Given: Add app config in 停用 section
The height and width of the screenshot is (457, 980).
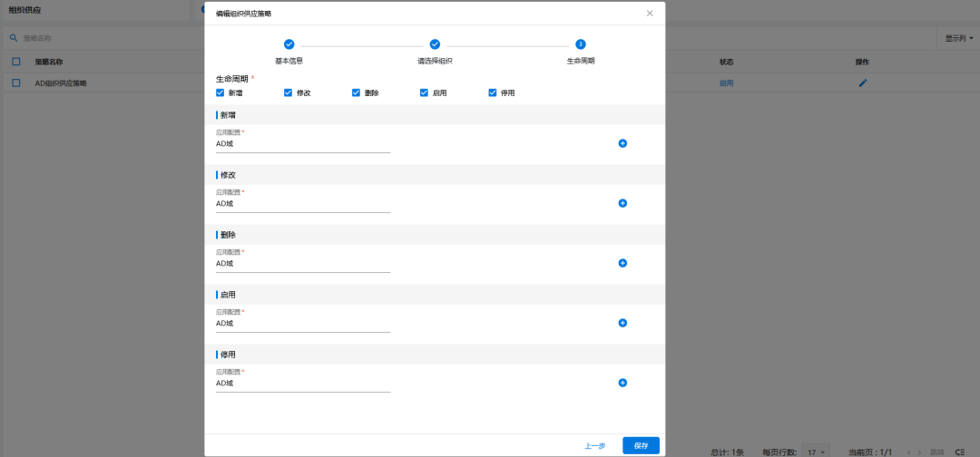Looking at the screenshot, I should coord(622,383).
